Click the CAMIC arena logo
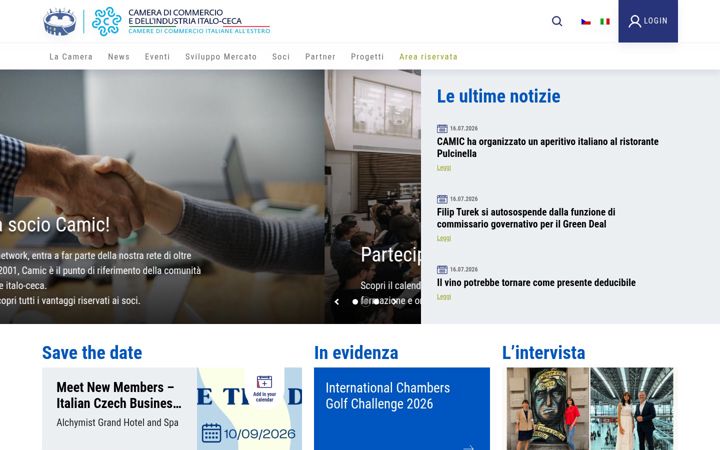Image resolution: width=720 pixels, height=450 pixels. pyautogui.click(x=60, y=22)
